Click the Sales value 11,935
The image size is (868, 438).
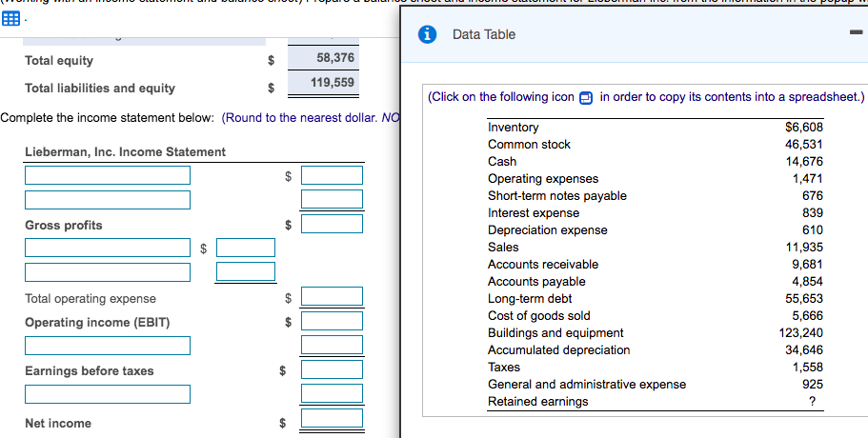(804, 248)
